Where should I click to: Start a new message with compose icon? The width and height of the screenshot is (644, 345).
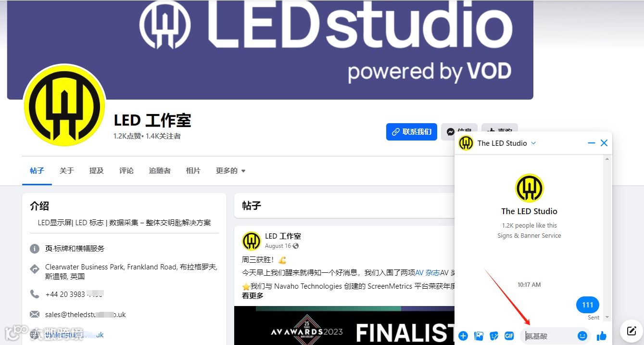[x=631, y=331]
